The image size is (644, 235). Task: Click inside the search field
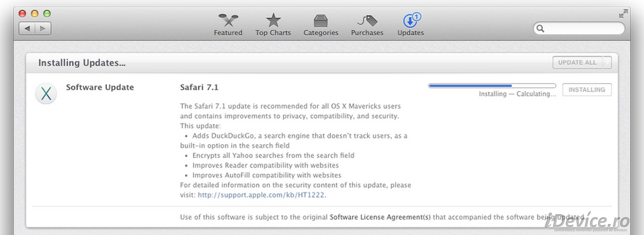(x=579, y=29)
